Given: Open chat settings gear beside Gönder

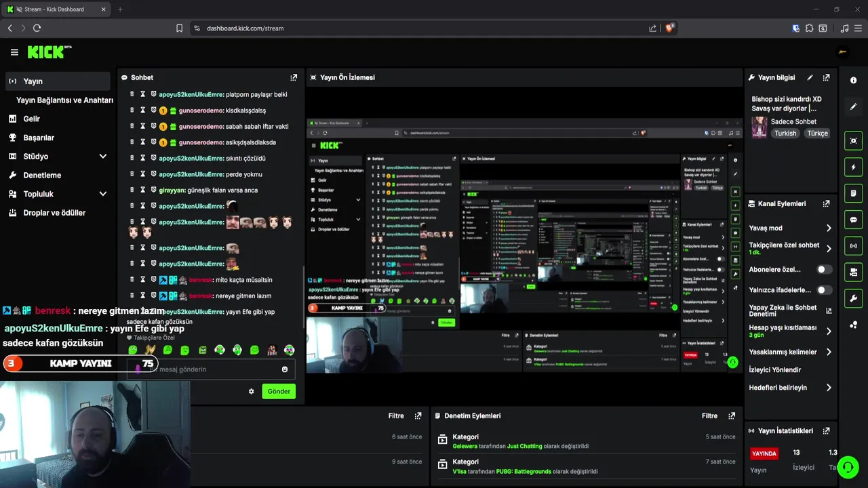Looking at the screenshot, I should [x=252, y=392].
